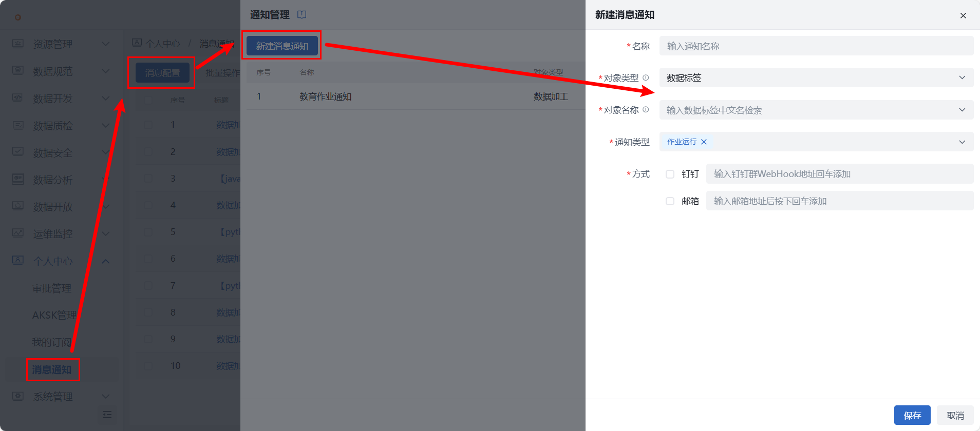Close the 新建消息通知 drawer
Viewport: 980px width, 431px height.
pyautogui.click(x=963, y=15)
